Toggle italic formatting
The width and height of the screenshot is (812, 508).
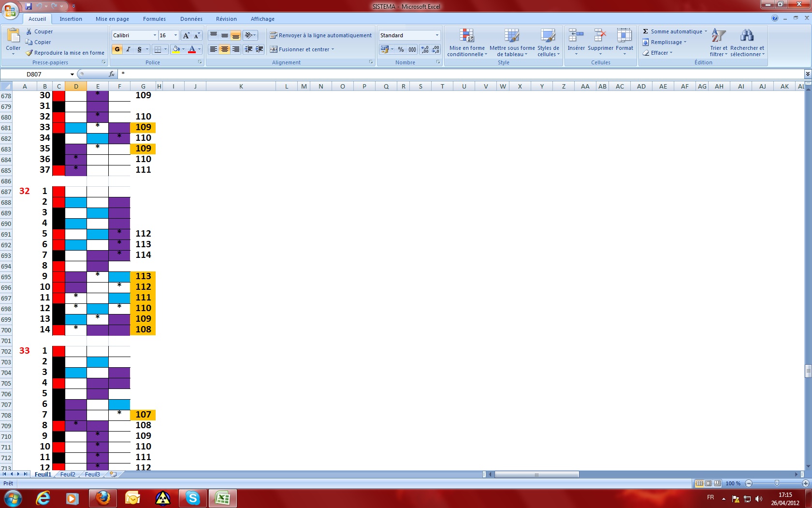tap(128, 49)
